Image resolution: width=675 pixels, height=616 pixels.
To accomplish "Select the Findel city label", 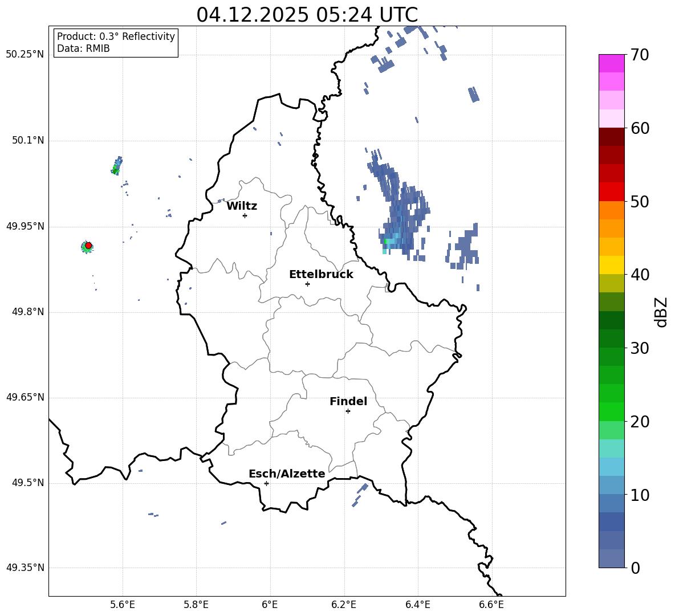I will point(348,401).
